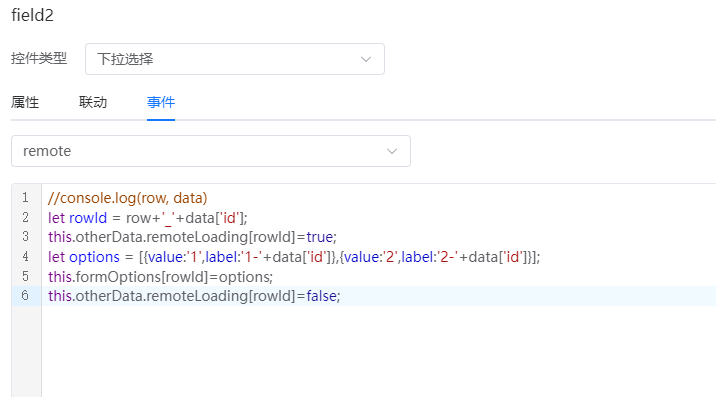Open the remote event dropdown

[211, 151]
